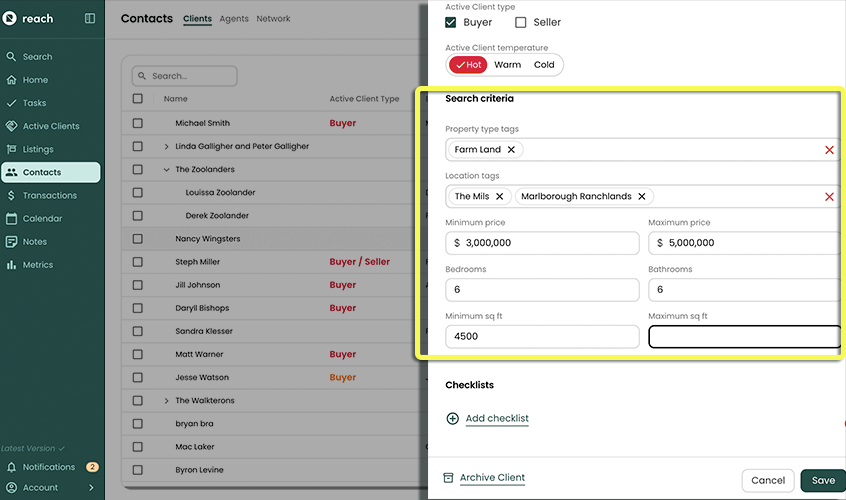The height and width of the screenshot is (500, 846).
Task: Switch to the Network tab
Action: pyautogui.click(x=273, y=19)
